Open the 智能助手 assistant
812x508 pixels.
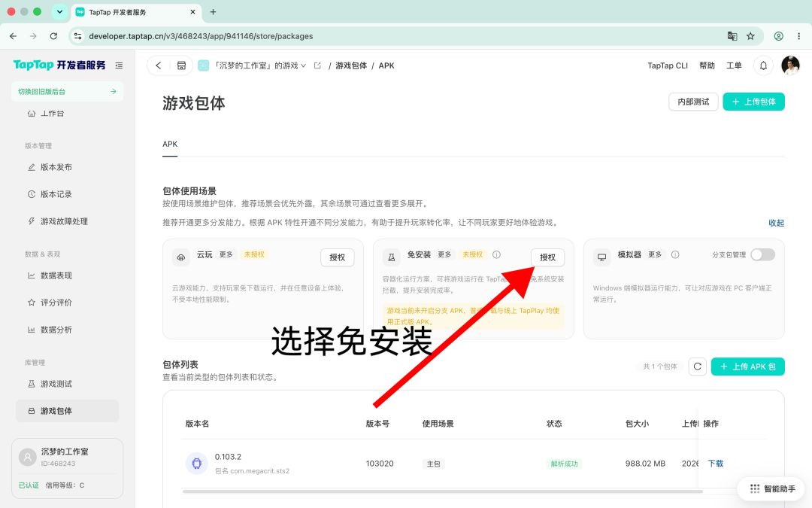click(772, 488)
